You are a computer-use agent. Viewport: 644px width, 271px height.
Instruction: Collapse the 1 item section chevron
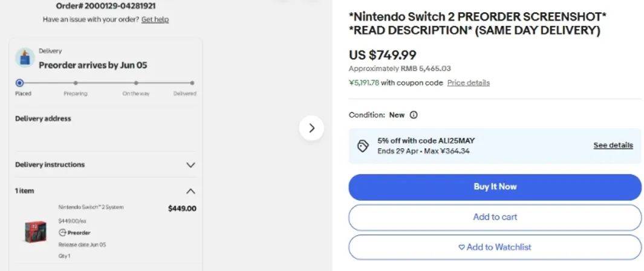[190, 191]
